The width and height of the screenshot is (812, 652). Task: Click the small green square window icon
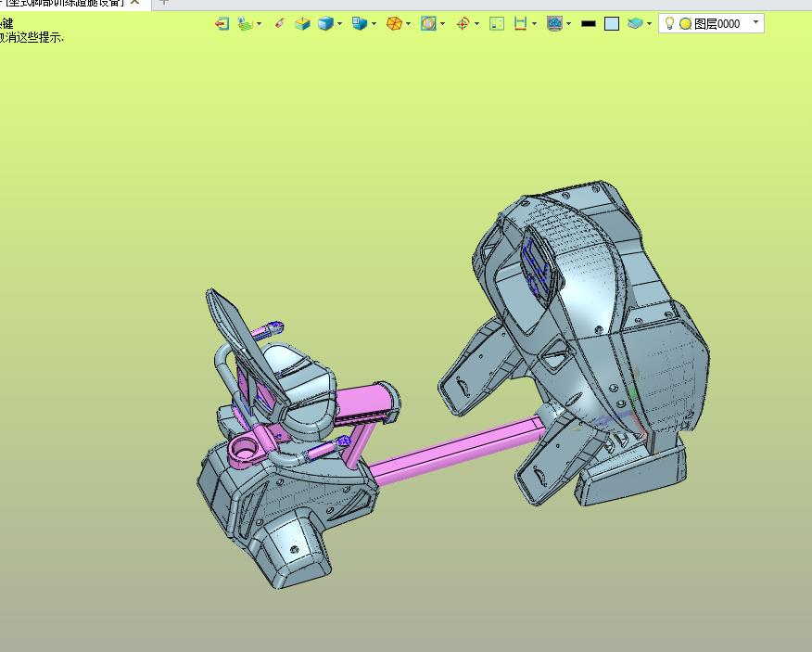pyautogui.click(x=497, y=23)
